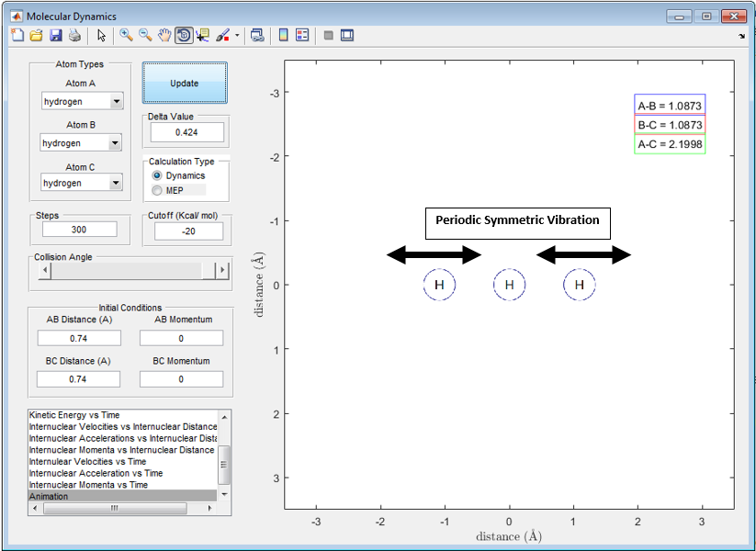Select the Dynamics calculation type
Screen dimensions: 756x551
157,175
